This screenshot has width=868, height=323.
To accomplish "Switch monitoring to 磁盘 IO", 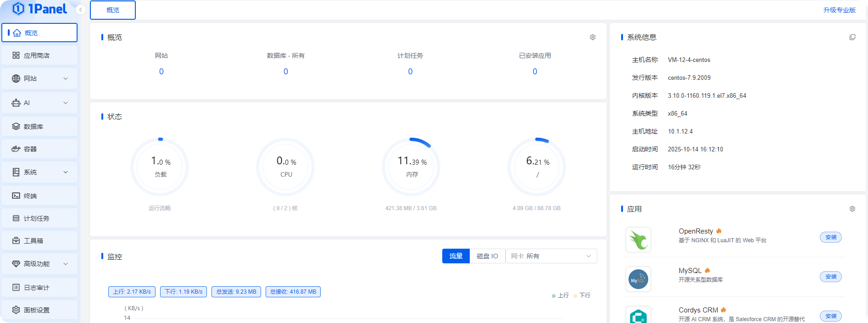I will (487, 256).
